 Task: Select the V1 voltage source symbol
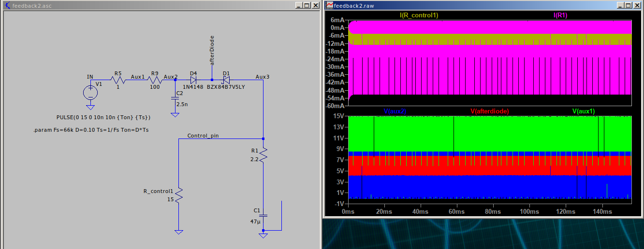click(90, 93)
